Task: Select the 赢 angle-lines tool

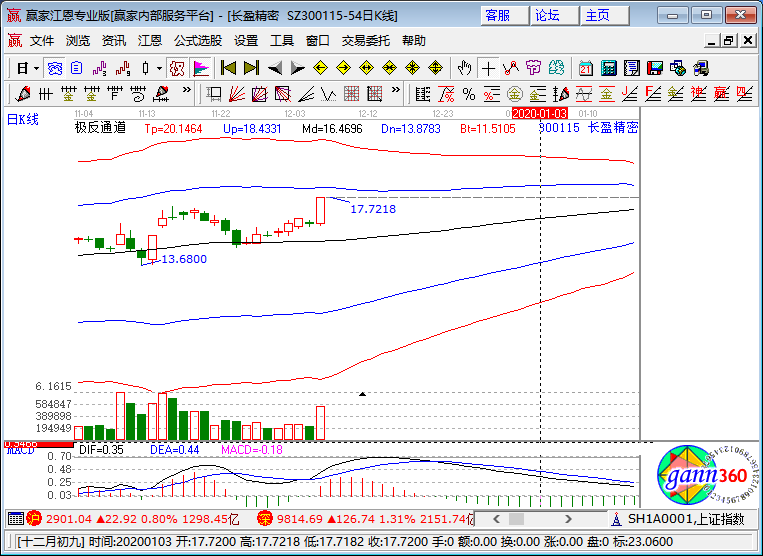Action: 721,93
